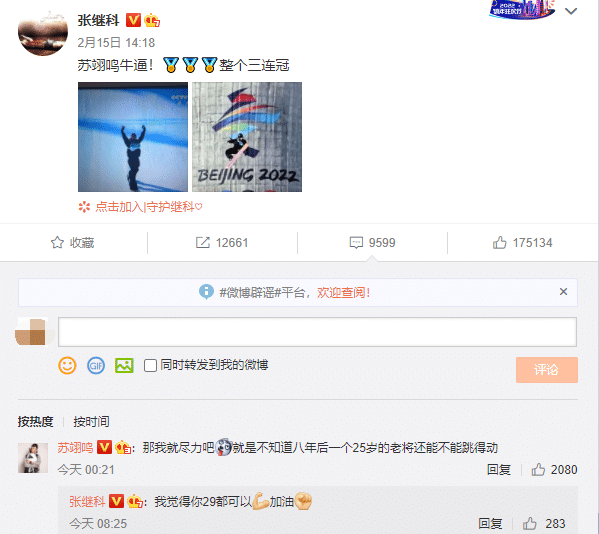Open the 欢迎查阅 link

coord(343,293)
